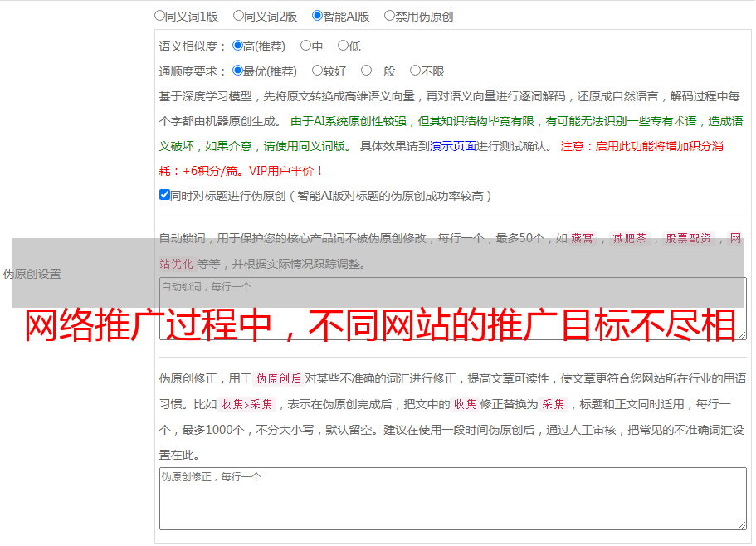Choose the 智能AI版 radio button
The height and width of the screenshot is (546, 756).
click(x=317, y=16)
